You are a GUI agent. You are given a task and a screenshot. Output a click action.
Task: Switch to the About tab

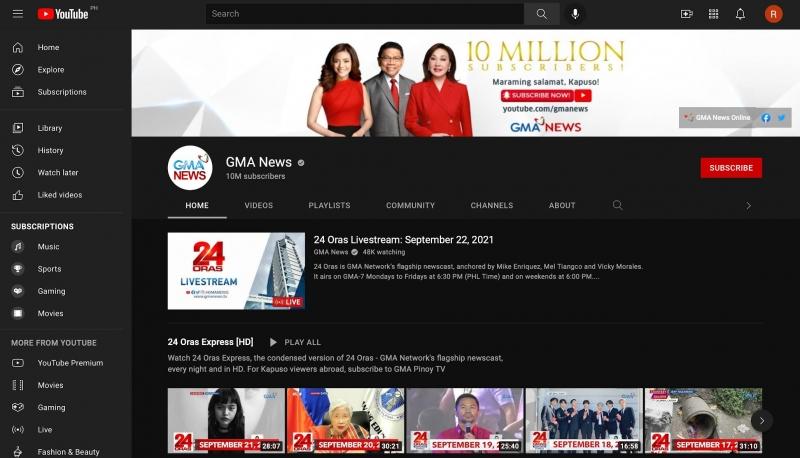[562, 206]
